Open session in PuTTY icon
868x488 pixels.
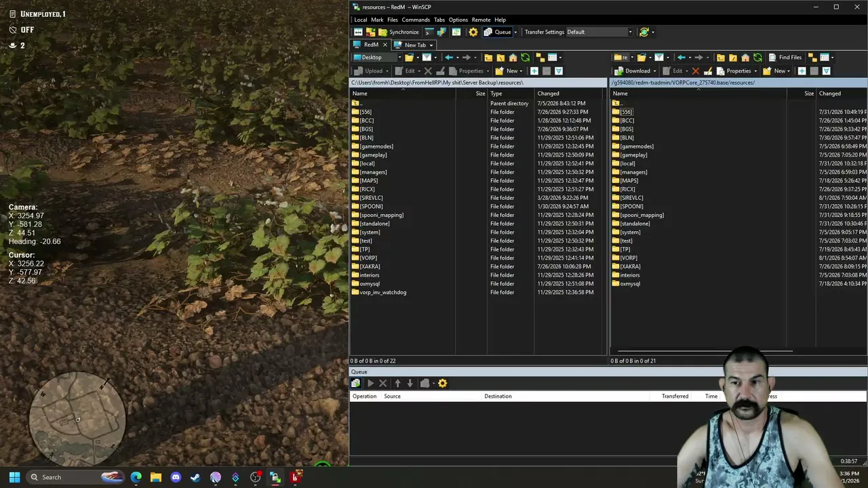point(441,32)
